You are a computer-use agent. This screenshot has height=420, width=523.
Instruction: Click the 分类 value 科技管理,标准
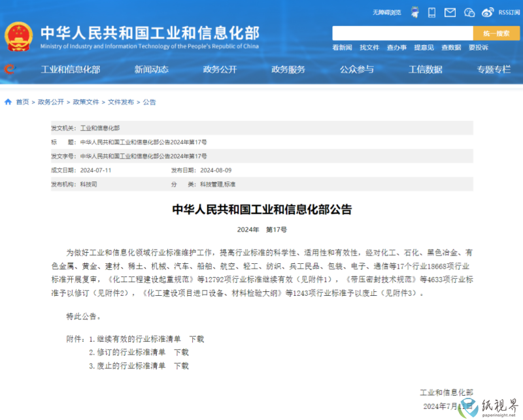click(218, 184)
